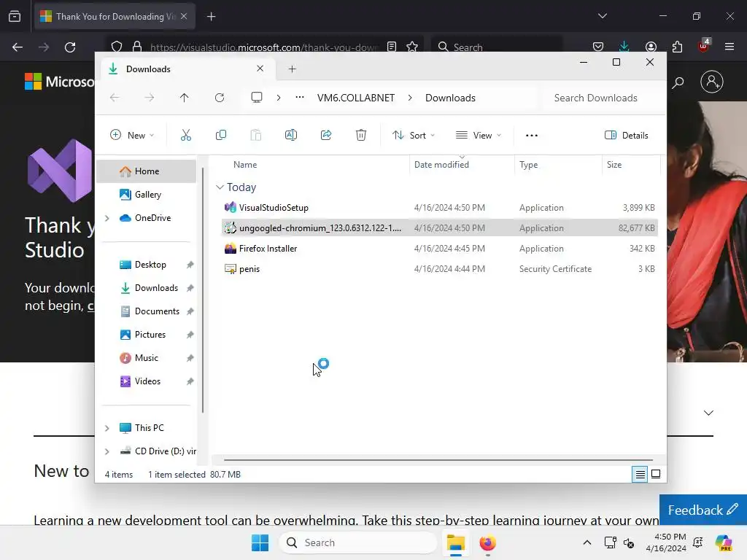This screenshot has height=560, width=747.
Task: Click the Cut scissors icon in Explorer toolbar
Action: point(186,135)
